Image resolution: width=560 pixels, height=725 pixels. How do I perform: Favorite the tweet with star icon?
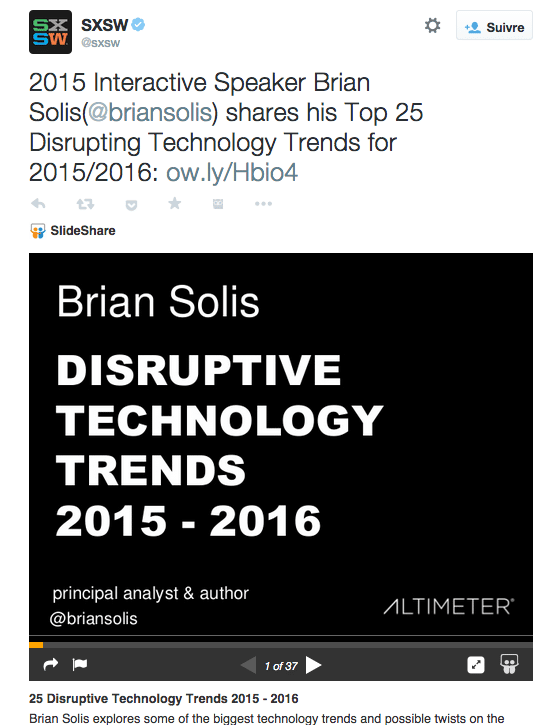click(x=175, y=203)
